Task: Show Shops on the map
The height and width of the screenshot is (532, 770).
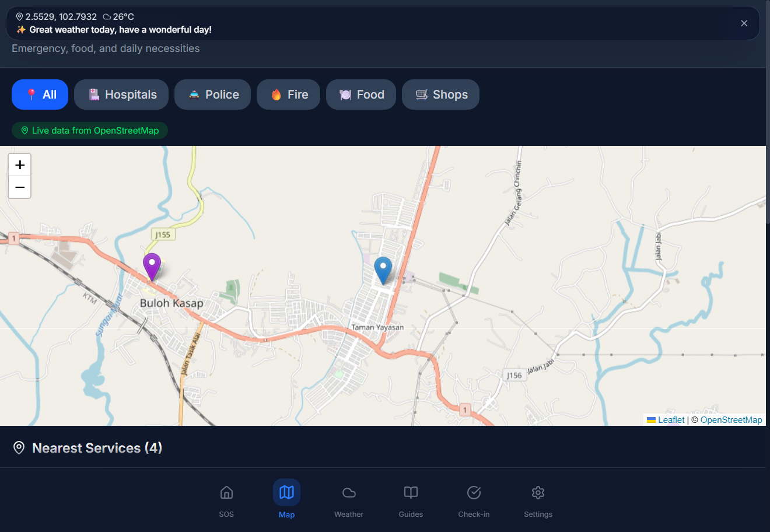Action: click(x=440, y=94)
